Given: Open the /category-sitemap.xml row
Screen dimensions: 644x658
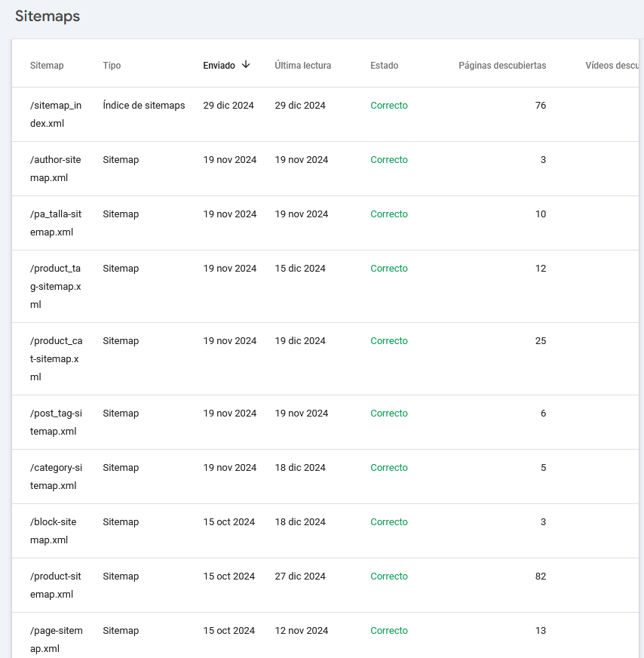Looking at the screenshot, I should click(x=325, y=477).
